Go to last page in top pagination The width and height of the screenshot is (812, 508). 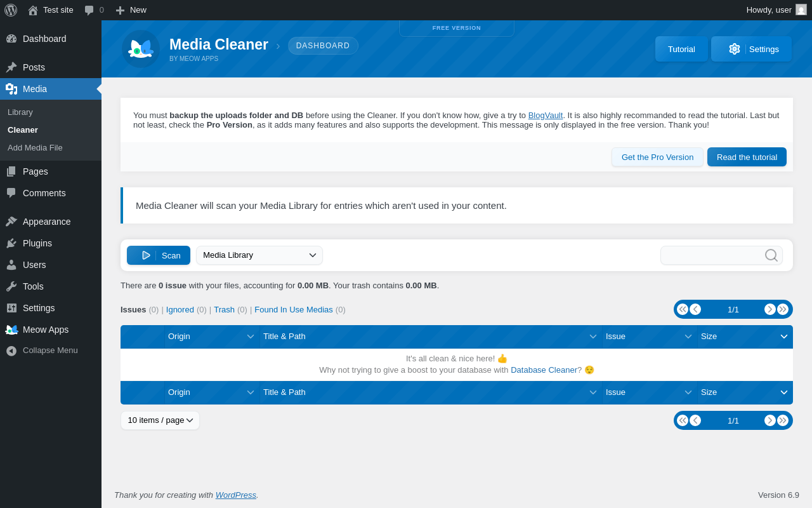pos(783,309)
